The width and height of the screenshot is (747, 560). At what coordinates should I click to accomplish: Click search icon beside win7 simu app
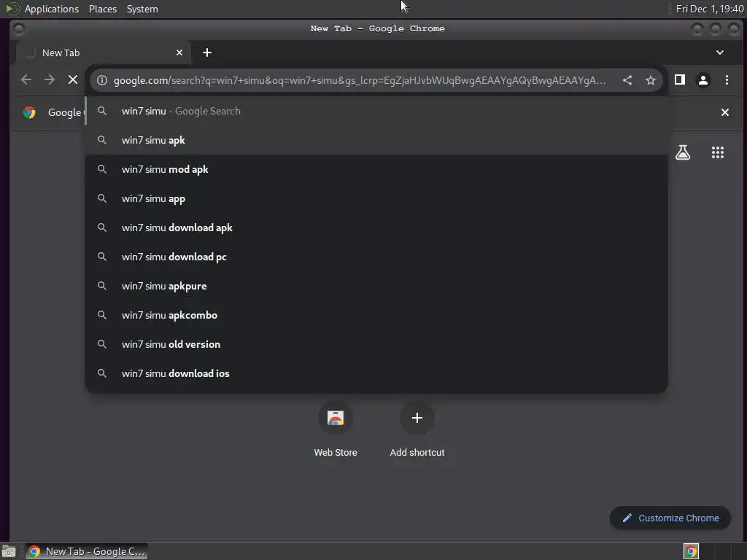click(102, 198)
